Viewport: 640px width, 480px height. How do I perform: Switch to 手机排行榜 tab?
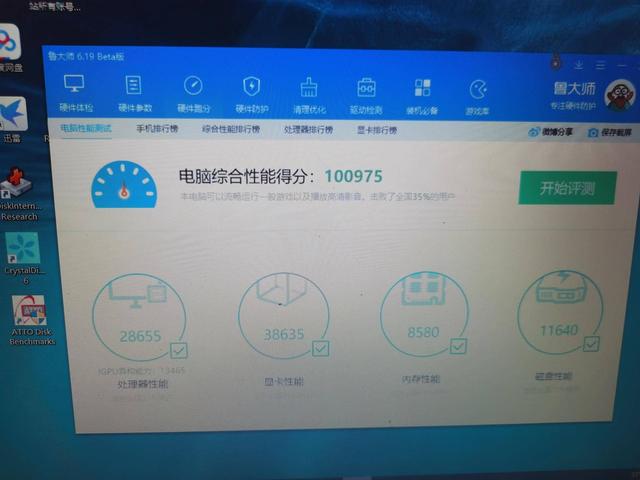pos(157,129)
